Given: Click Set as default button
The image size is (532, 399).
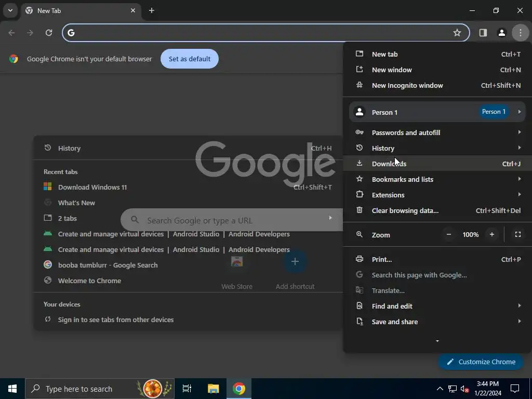Looking at the screenshot, I should point(189,59).
